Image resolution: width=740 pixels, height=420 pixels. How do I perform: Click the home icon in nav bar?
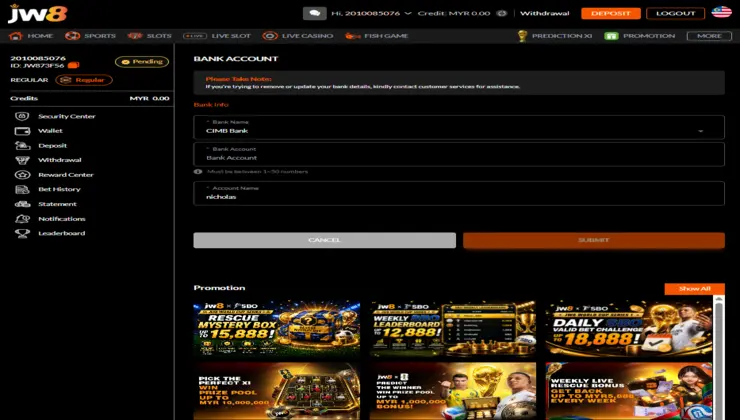coord(16,36)
